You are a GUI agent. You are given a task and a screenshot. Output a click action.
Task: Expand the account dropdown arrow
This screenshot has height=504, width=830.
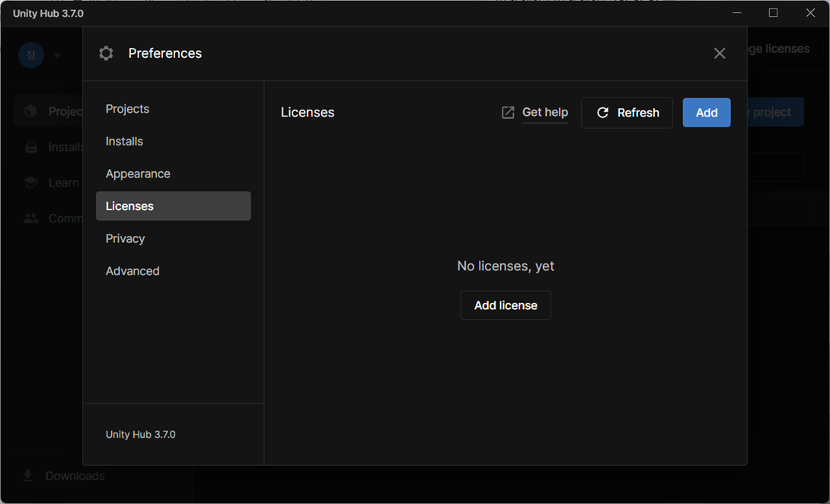pos(56,56)
